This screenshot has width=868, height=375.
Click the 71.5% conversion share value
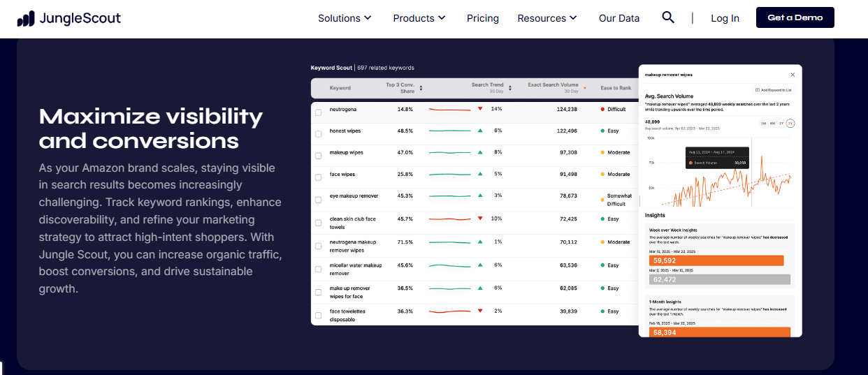coord(405,242)
